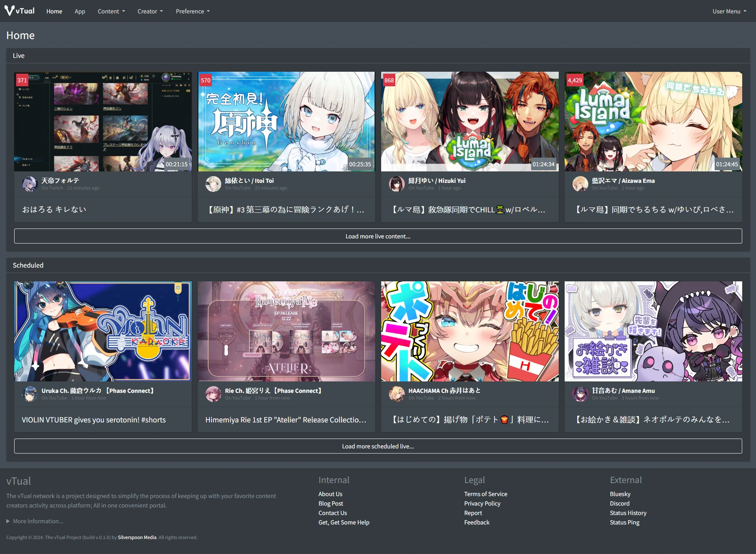Open the App nav item

(x=80, y=11)
